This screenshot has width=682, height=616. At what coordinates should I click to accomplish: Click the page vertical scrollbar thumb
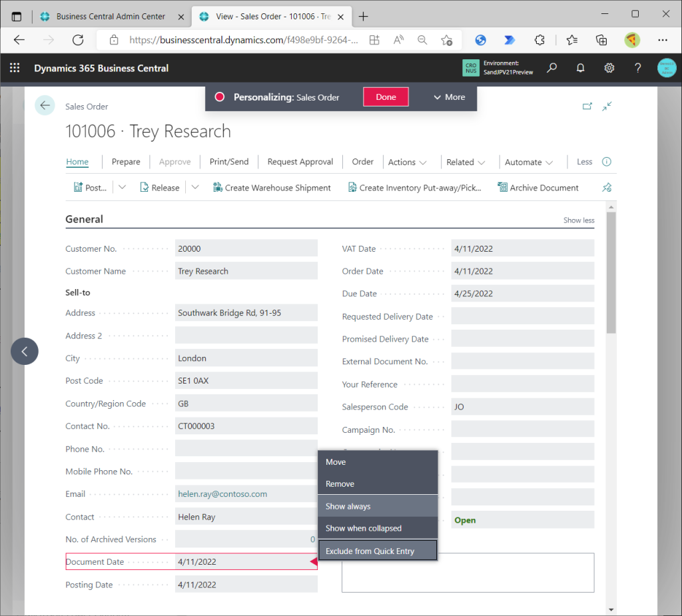611,273
